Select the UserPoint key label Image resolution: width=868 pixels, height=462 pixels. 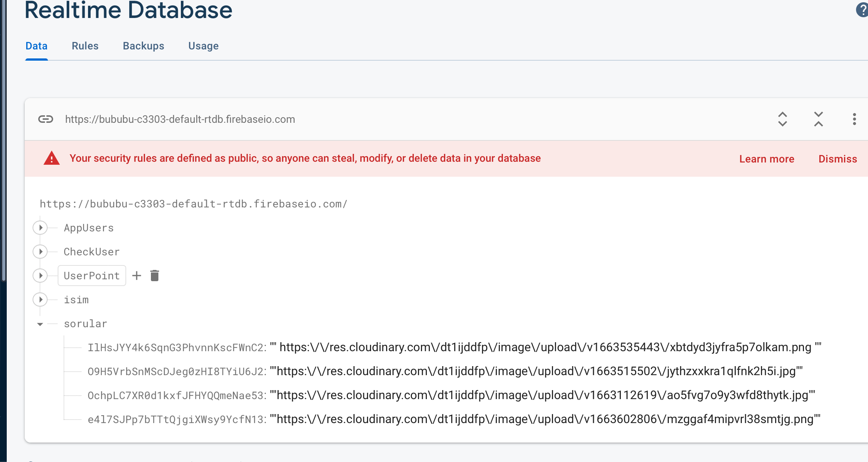point(92,276)
